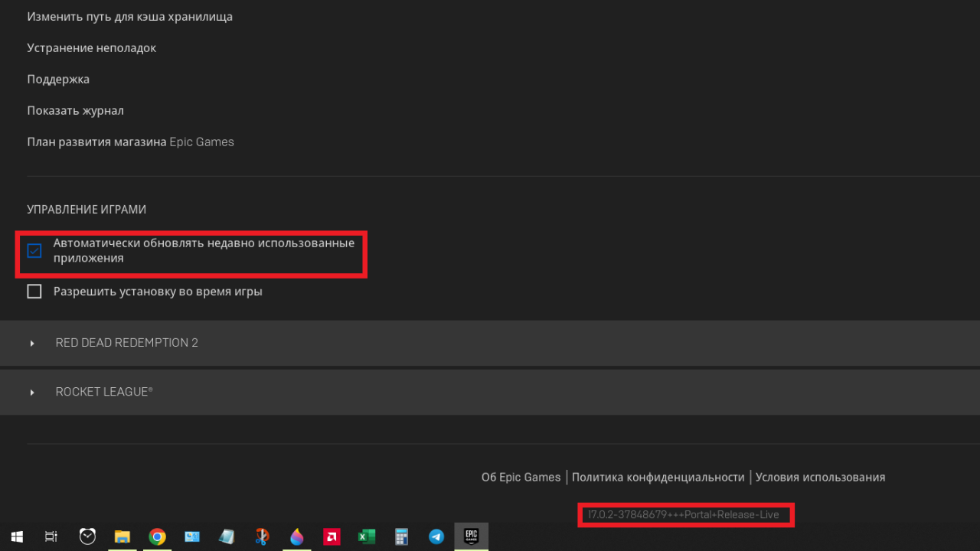Viewport: 980px width, 551px height.
Task: Open AMD Software from the taskbar
Action: pyautogui.click(x=332, y=537)
